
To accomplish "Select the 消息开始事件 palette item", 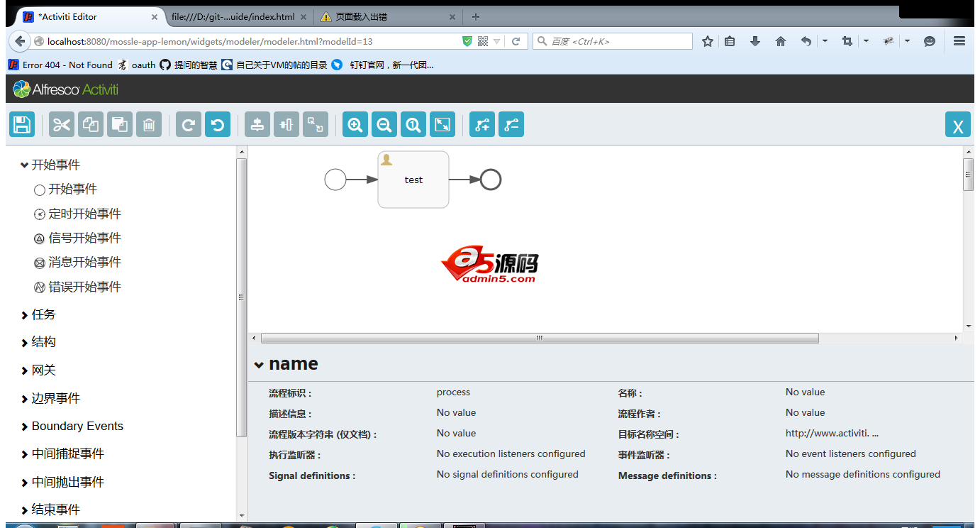I will tap(84, 263).
